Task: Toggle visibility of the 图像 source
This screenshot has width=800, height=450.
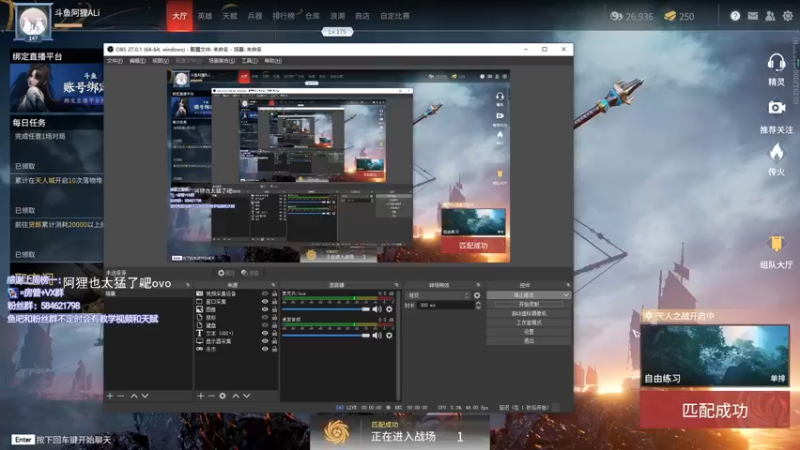Action: click(265, 310)
